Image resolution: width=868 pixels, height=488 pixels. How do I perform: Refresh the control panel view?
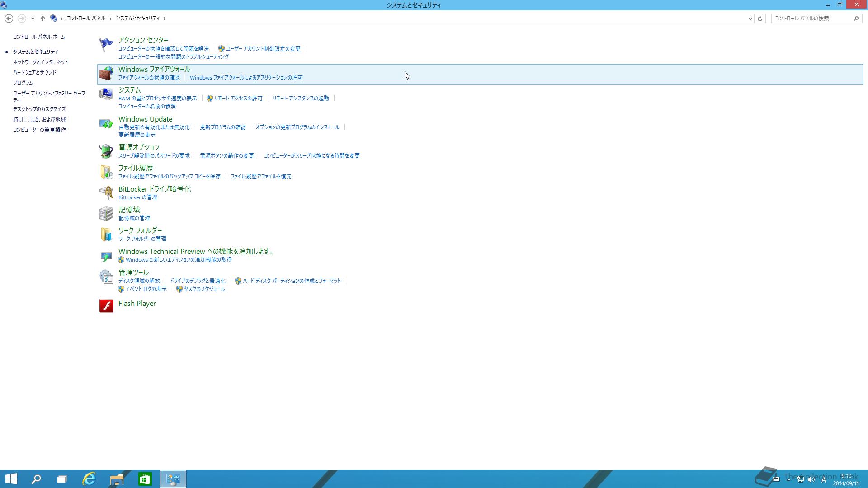pos(760,19)
